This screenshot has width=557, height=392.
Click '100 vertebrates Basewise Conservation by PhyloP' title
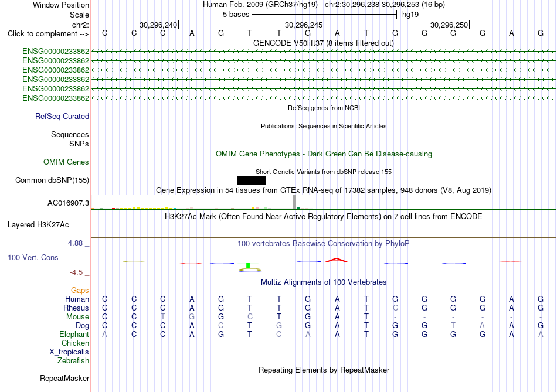coord(324,244)
